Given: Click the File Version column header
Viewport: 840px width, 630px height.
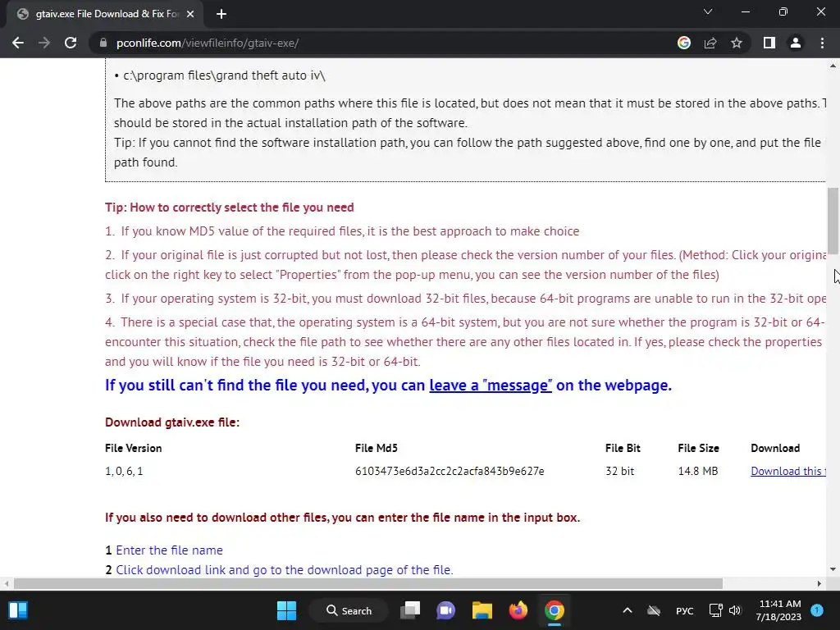Looking at the screenshot, I should (134, 448).
